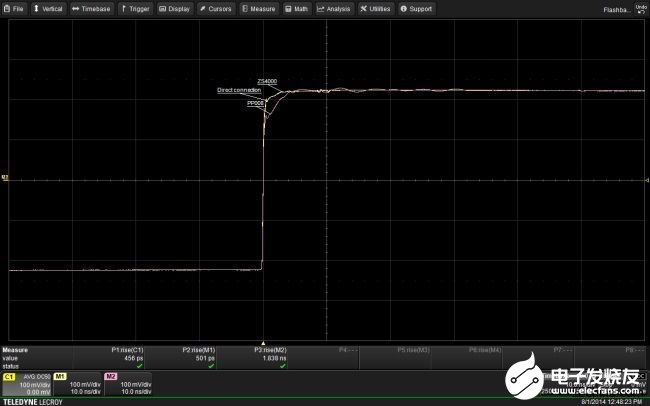Open the Math menu
This screenshot has width=650, height=406.
coord(297,9)
